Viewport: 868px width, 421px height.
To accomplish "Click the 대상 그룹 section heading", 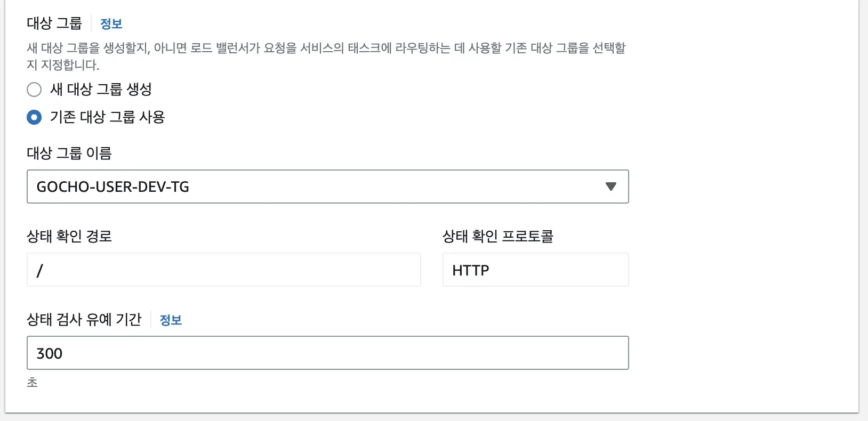I will [54, 23].
